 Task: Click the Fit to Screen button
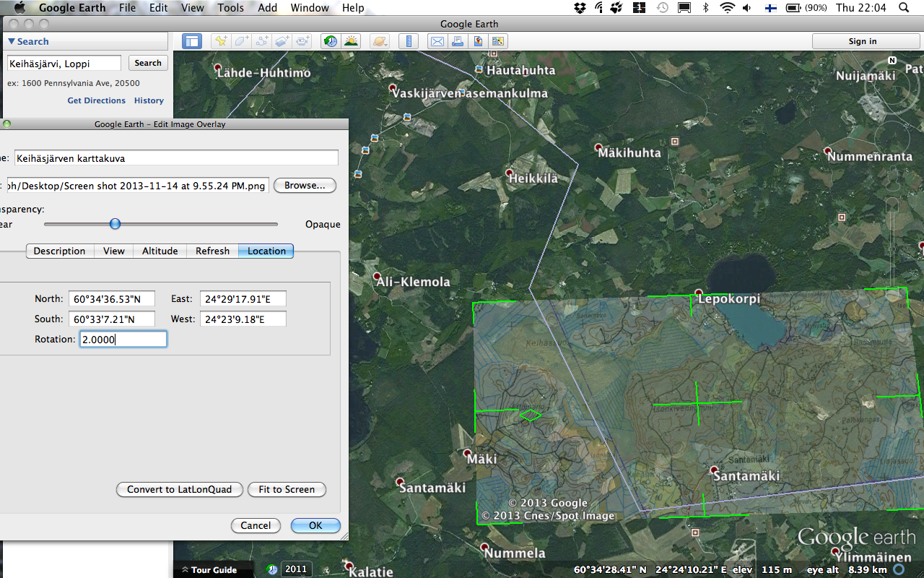pos(287,489)
